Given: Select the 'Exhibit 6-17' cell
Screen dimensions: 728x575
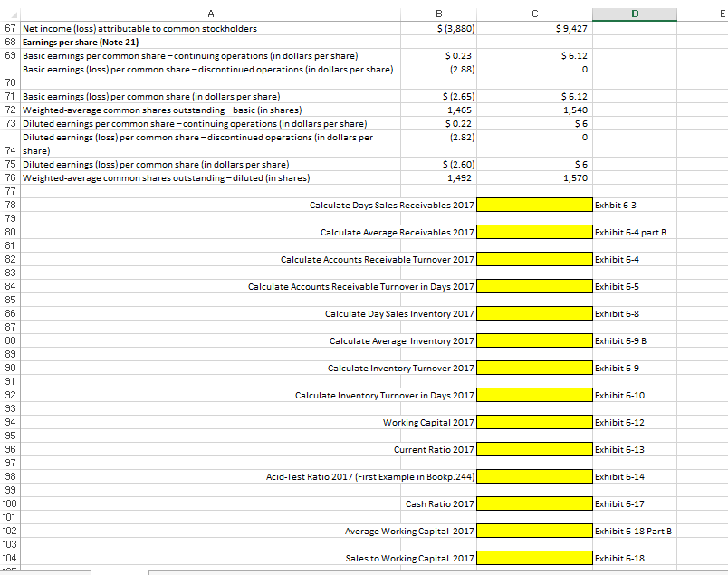Looking at the screenshot, I should point(634,503).
